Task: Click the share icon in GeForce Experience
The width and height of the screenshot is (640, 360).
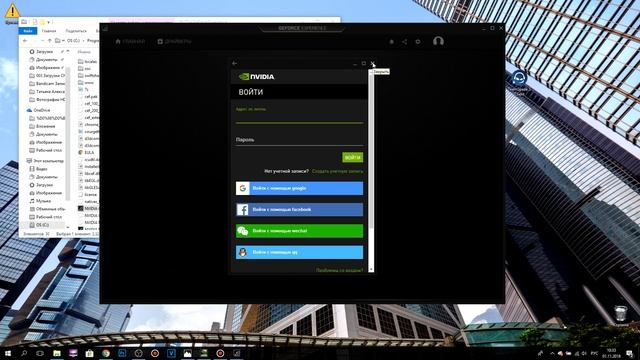Action: pyautogui.click(x=404, y=42)
